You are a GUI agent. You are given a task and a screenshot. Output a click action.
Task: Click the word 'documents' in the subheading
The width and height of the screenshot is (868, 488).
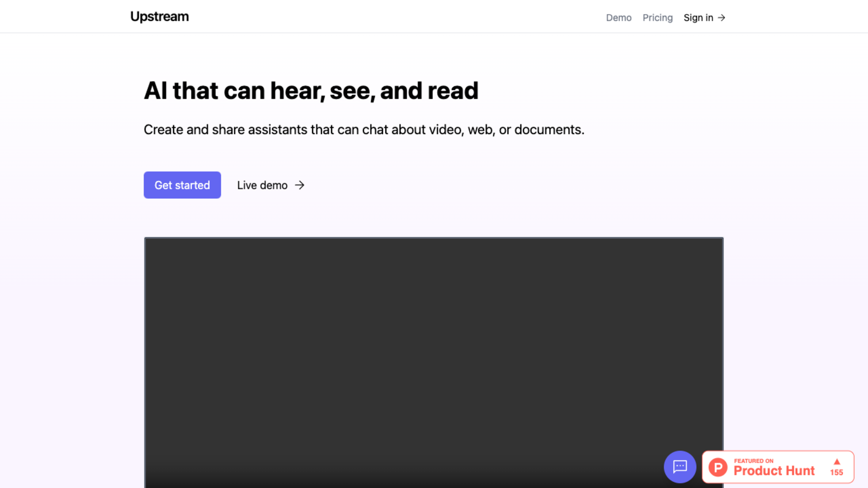click(x=547, y=130)
